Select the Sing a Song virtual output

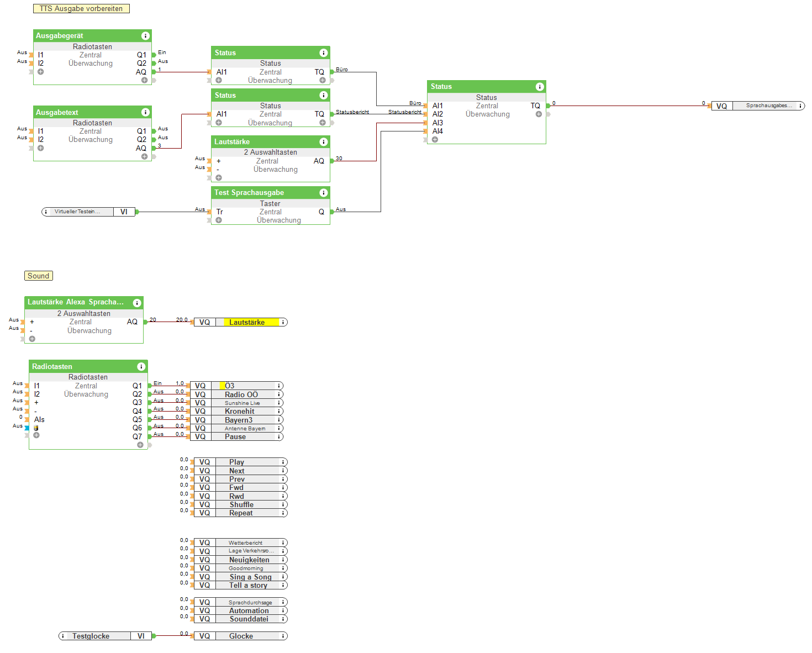[x=241, y=577]
